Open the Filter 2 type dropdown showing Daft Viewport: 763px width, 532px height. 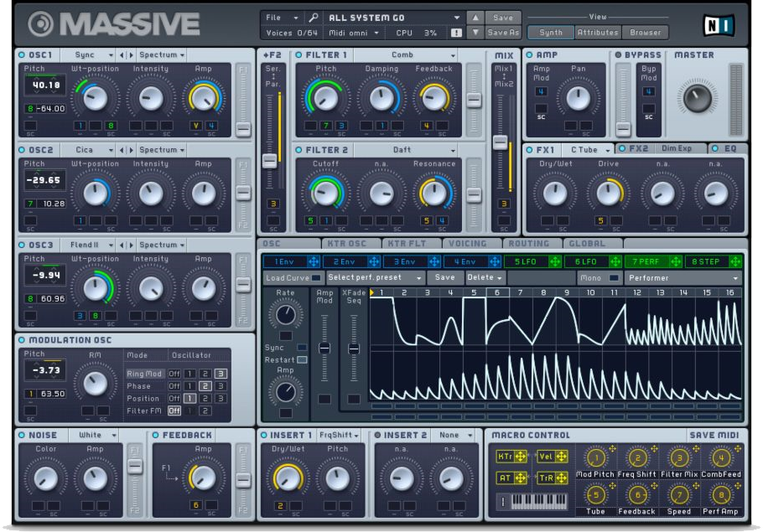click(x=406, y=150)
